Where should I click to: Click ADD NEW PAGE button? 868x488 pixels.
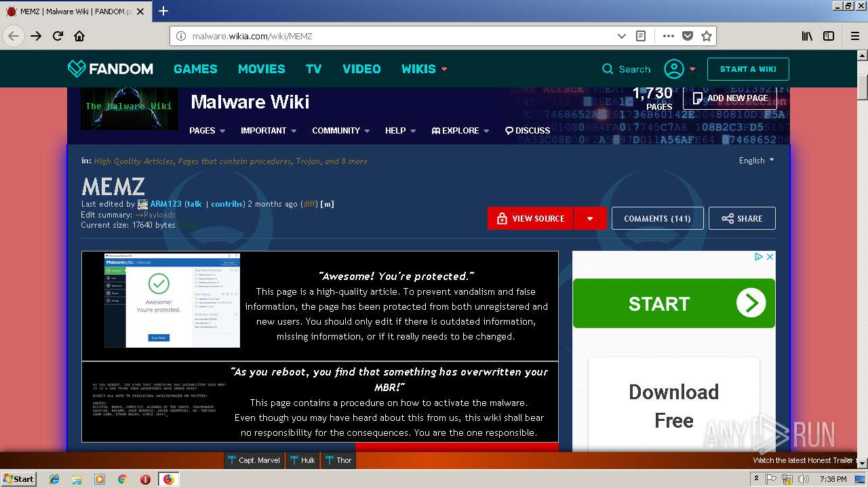point(730,98)
